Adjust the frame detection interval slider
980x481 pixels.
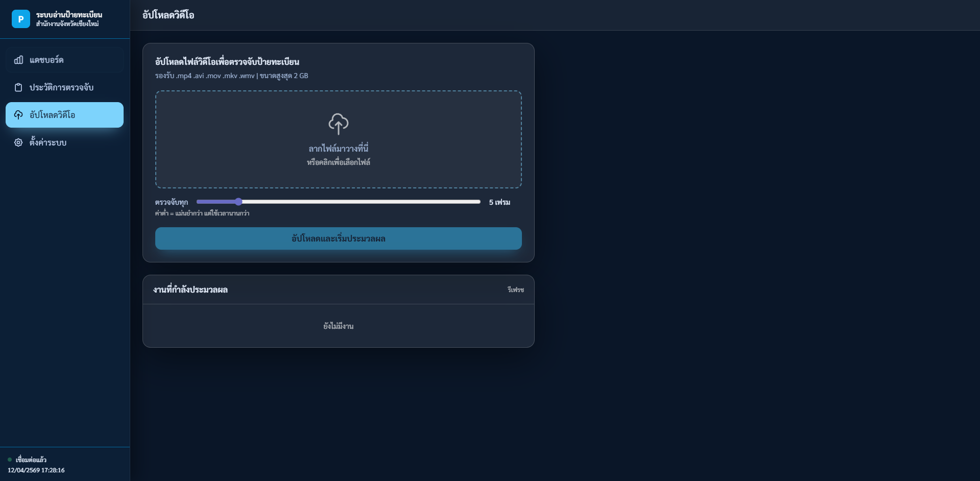[238, 202]
